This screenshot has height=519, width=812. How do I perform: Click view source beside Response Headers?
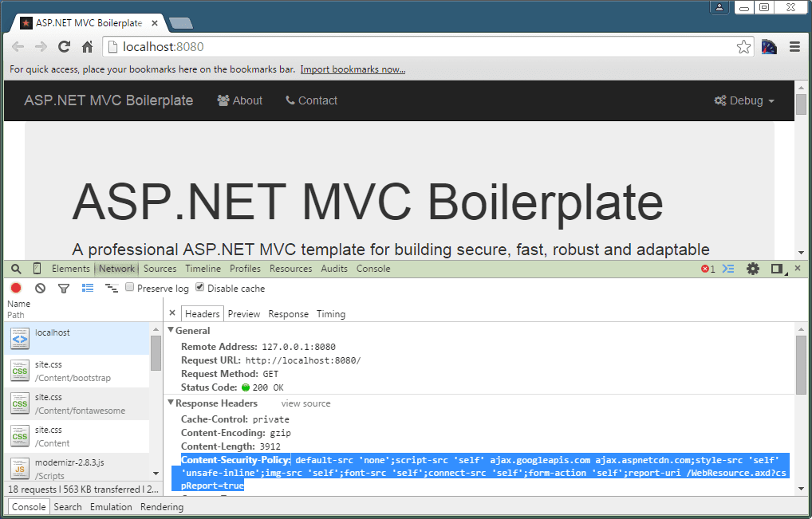[305, 403]
